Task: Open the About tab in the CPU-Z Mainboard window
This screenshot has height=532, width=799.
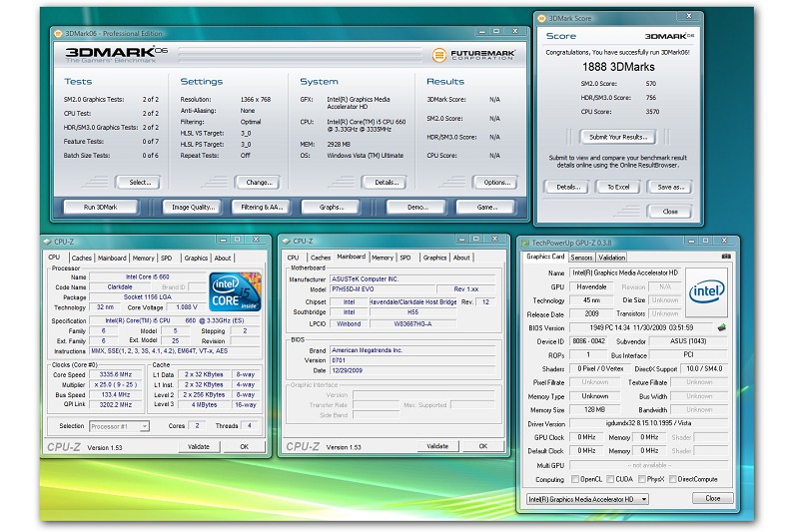Action: (x=461, y=258)
